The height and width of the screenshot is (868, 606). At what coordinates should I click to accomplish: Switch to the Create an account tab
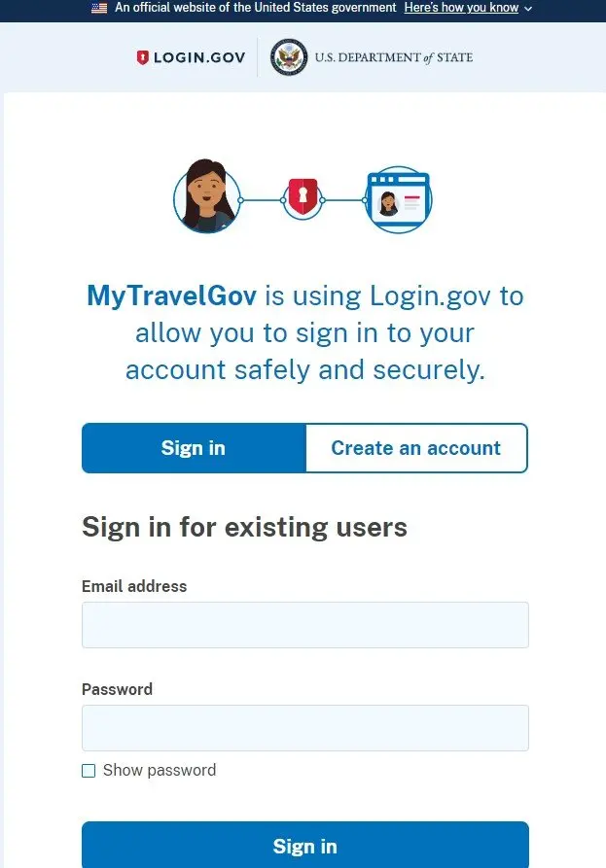point(416,448)
